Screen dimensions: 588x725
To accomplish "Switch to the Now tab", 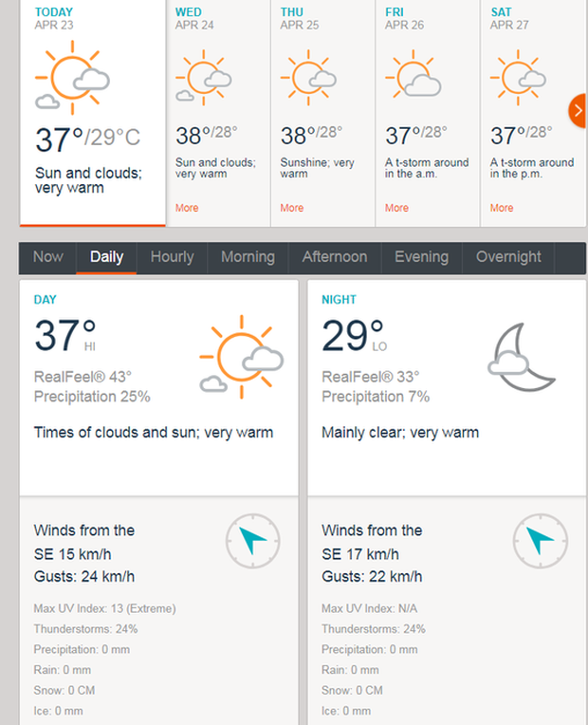I will tap(48, 257).
